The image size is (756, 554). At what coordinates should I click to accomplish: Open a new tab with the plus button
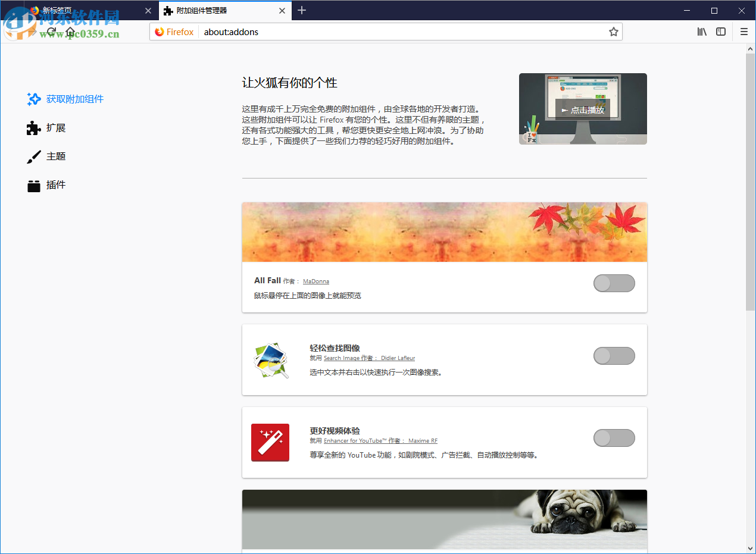(x=301, y=10)
